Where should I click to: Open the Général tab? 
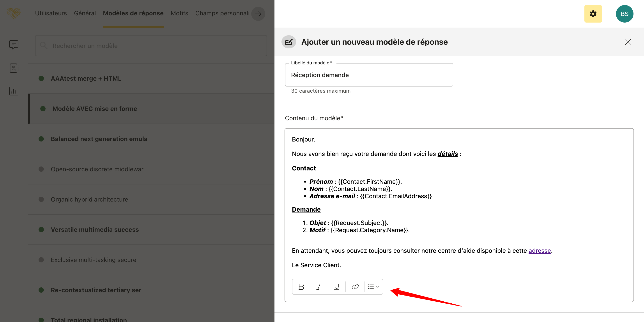pyautogui.click(x=85, y=13)
